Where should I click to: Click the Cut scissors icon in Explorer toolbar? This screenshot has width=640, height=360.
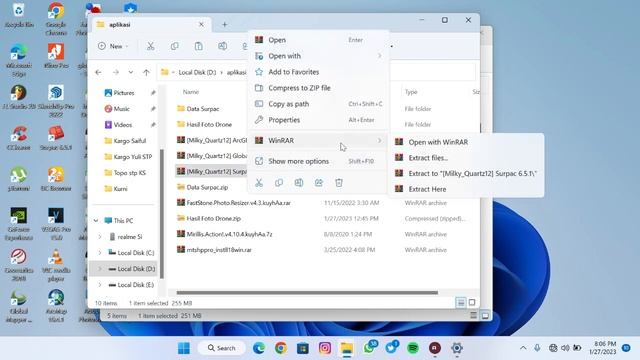point(151,46)
